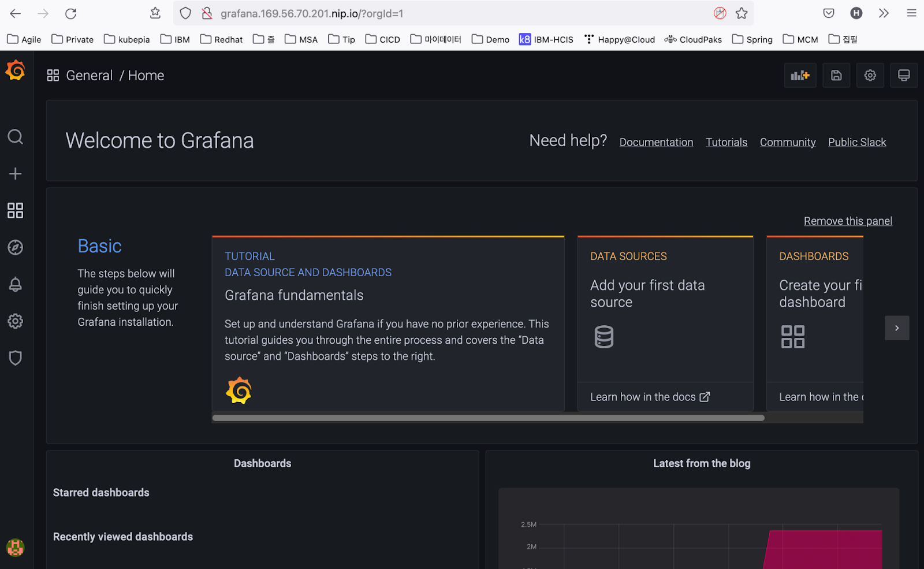This screenshot has width=924, height=569.
Task: Cycle view mode with monitor icon
Action: 904,76
